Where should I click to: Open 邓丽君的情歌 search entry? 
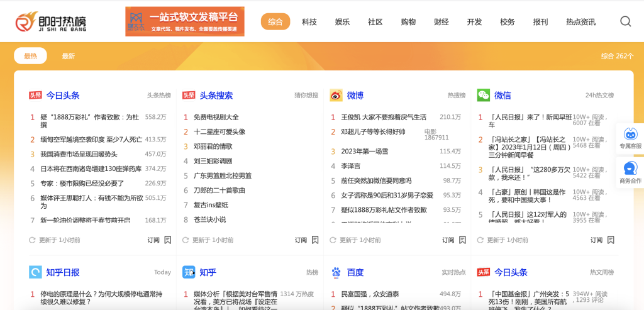click(x=213, y=147)
